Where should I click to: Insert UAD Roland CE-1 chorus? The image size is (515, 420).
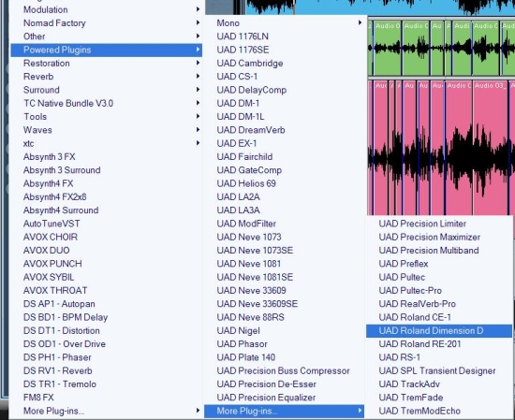tap(439, 317)
